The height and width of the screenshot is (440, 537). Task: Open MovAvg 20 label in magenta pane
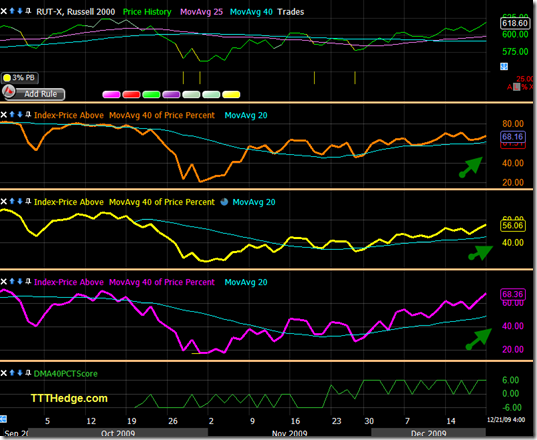tap(246, 282)
